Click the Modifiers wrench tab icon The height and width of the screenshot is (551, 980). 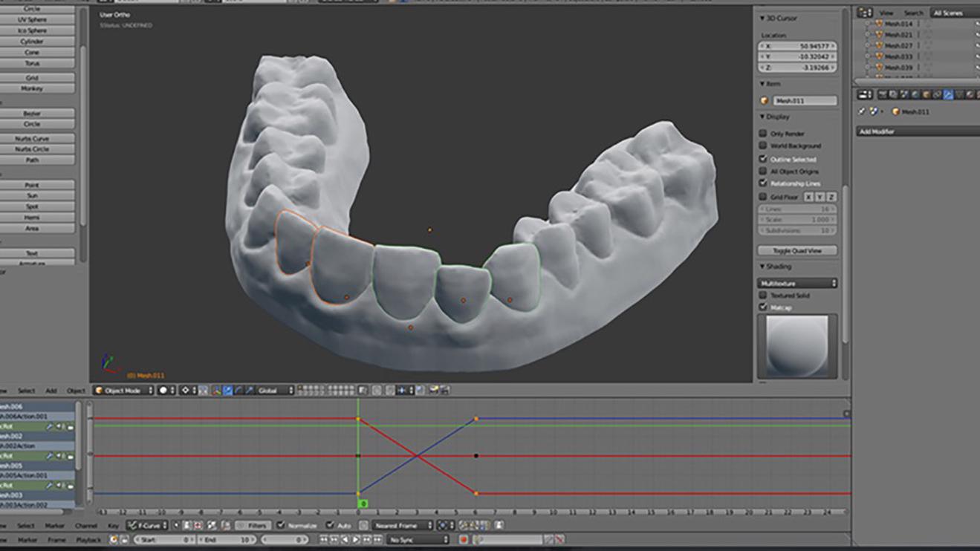pos(948,95)
